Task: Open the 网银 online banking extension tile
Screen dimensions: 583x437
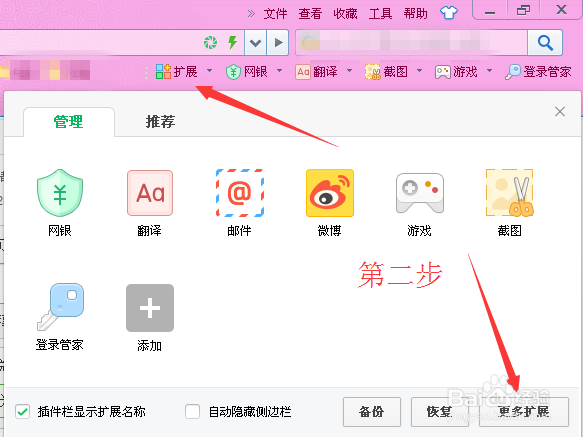Action: 59,203
